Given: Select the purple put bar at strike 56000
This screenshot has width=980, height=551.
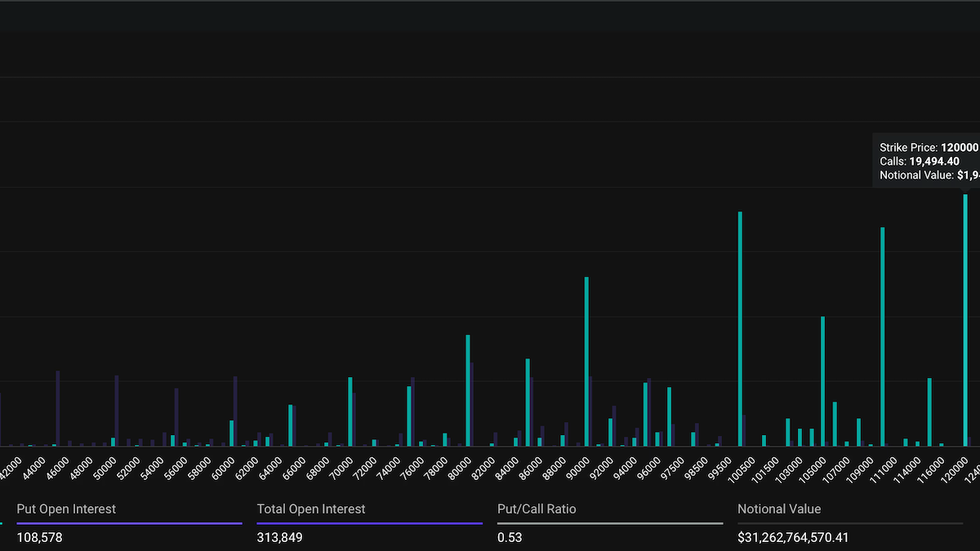Looking at the screenshot, I should pos(176,416).
